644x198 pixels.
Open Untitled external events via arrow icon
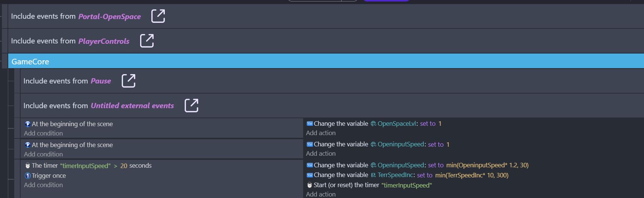coord(191,106)
